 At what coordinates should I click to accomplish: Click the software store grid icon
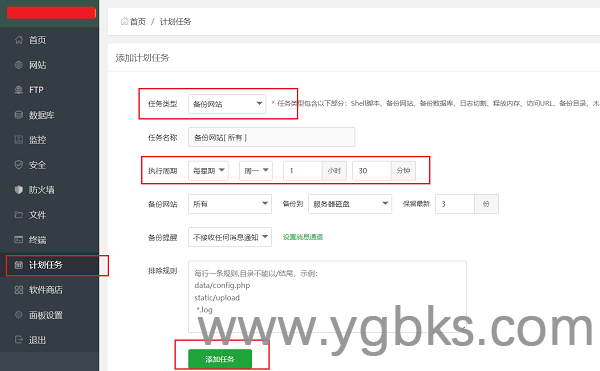click(x=18, y=290)
